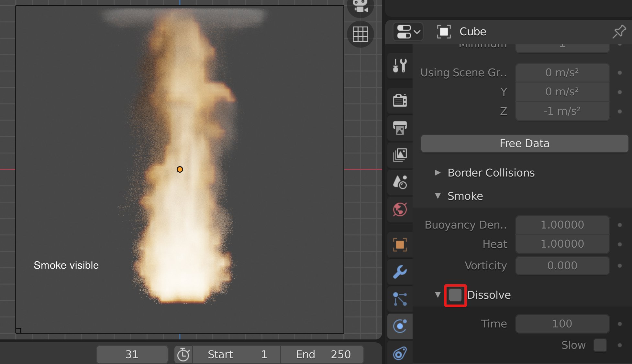Open the Modifiers wrench tab
This screenshot has width=632, height=364.
(x=400, y=272)
